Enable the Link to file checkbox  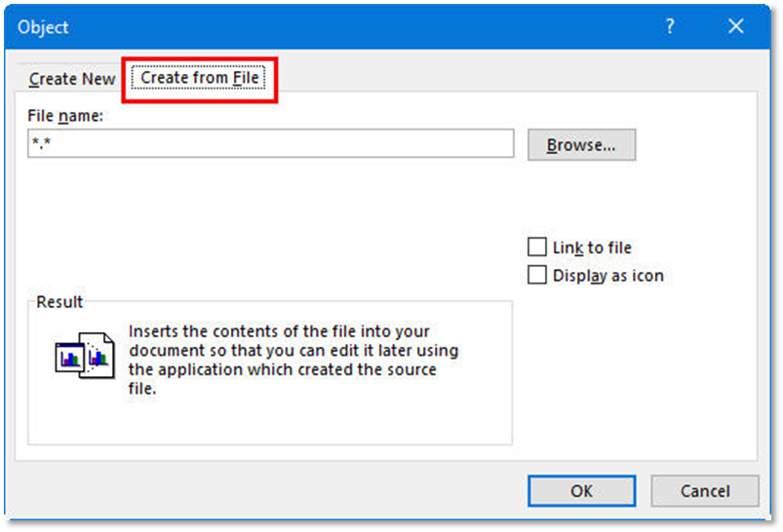(x=537, y=247)
